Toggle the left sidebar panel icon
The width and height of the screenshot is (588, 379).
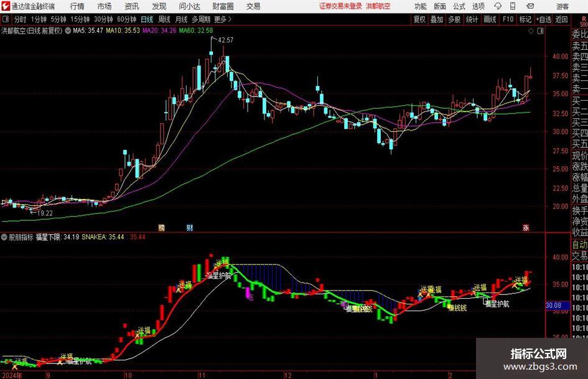click(5, 19)
